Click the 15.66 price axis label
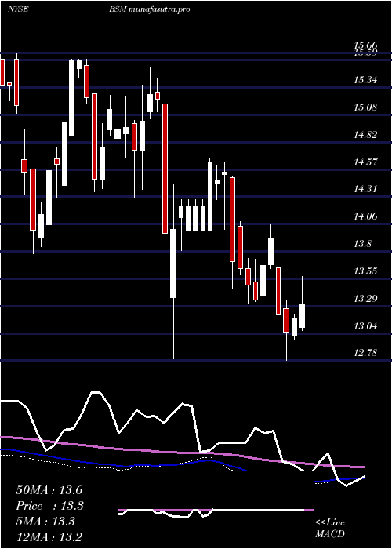Screen dimensions: 392x549 (365, 45)
